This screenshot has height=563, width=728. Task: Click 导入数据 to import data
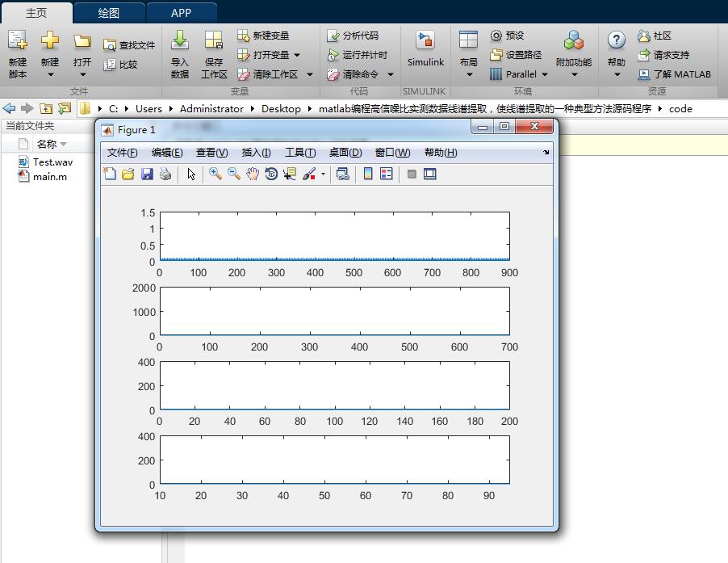tap(180, 54)
